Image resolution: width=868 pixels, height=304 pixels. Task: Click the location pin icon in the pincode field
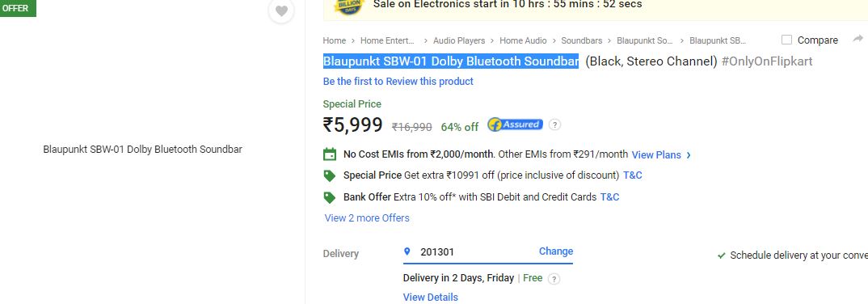click(407, 251)
